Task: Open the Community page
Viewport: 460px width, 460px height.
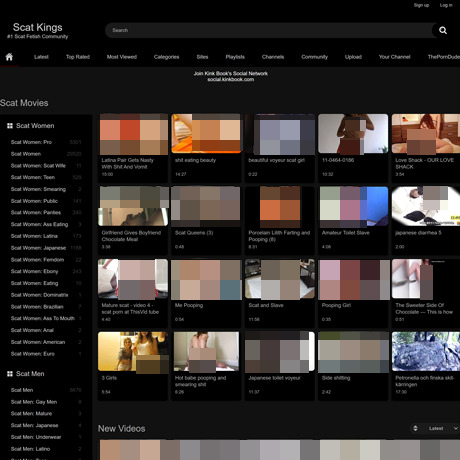Action: [x=314, y=57]
